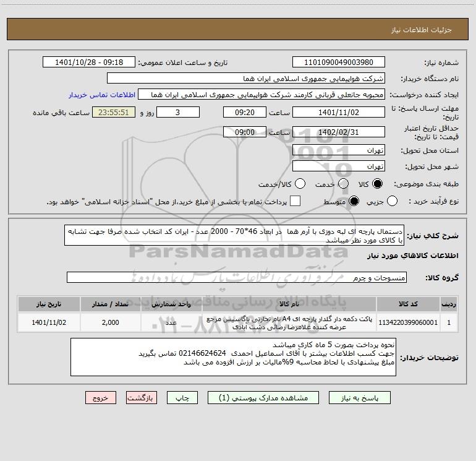
Task: Click the توضیحات خریدار notes box
Action: tap(233, 357)
